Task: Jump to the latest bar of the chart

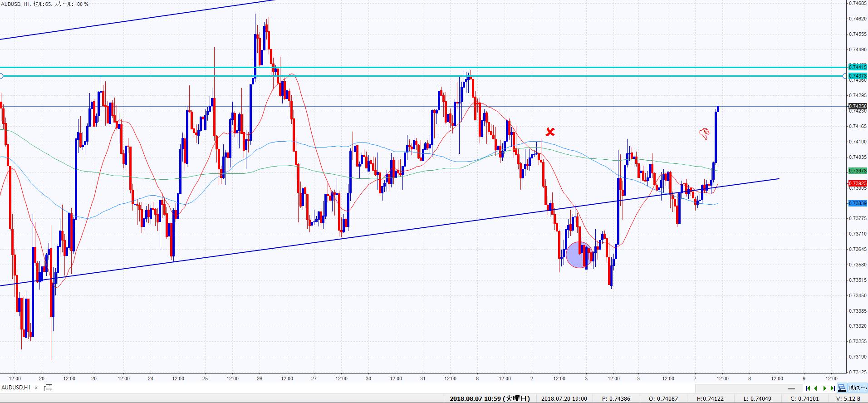Action: (x=833, y=388)
